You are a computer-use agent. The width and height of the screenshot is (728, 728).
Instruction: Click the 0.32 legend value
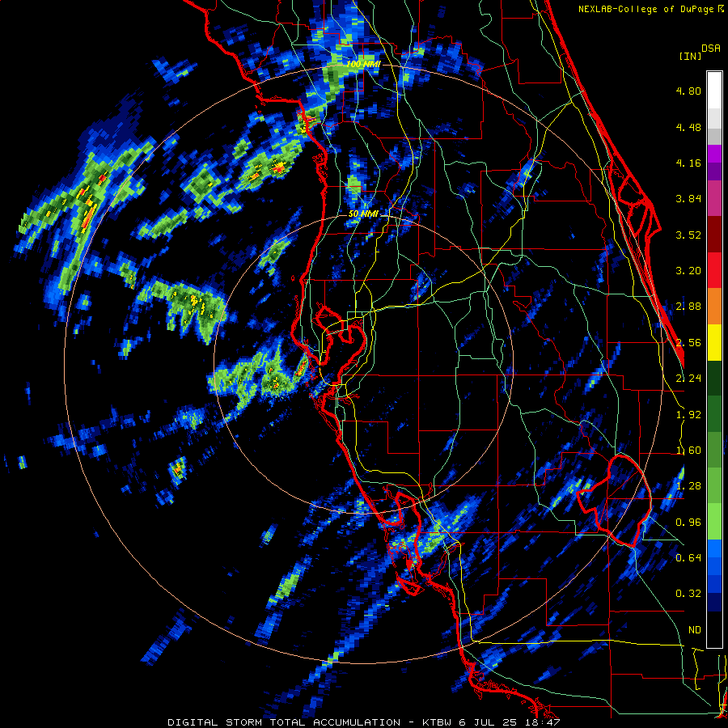click(x=688, y=594)
